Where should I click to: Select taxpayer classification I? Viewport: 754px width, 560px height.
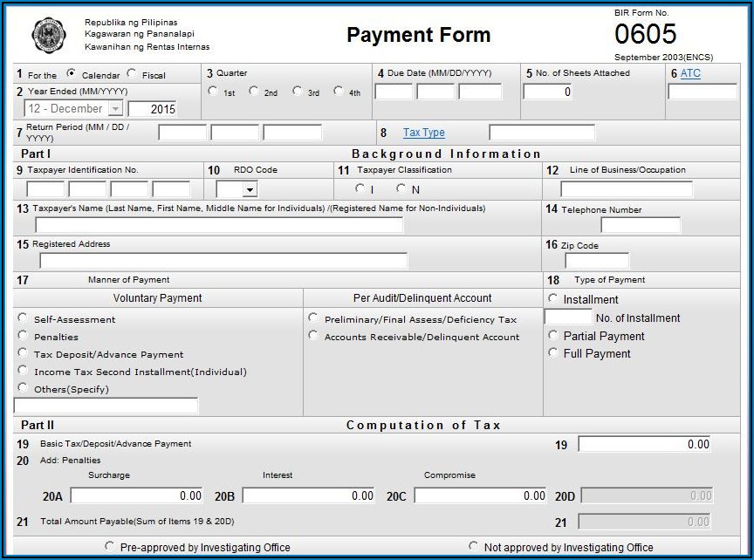click(360, 188)
